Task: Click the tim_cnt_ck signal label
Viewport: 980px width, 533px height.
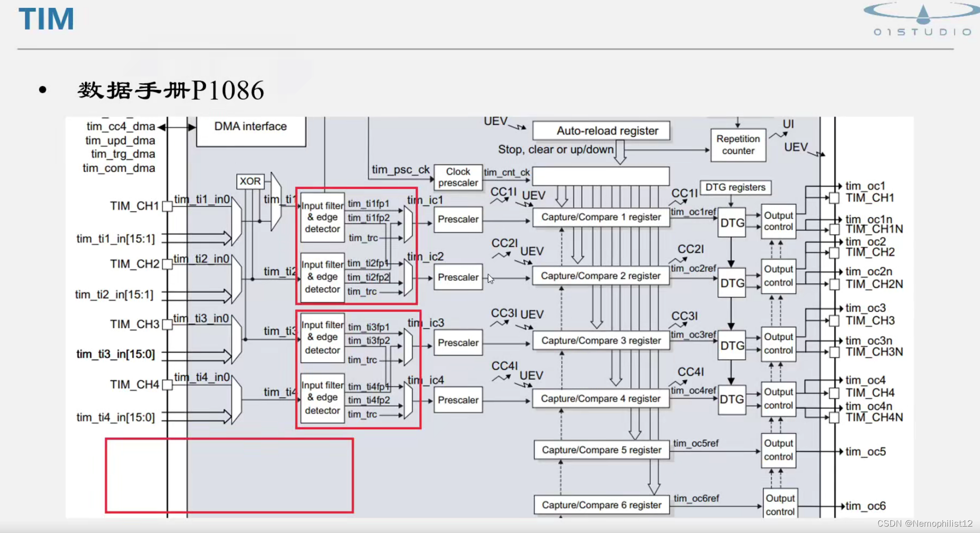Action: (x=507, y=172)
